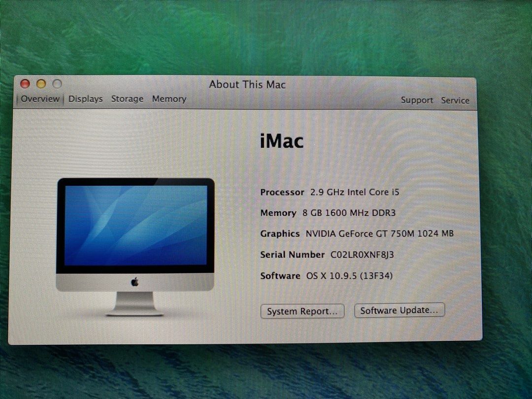Image resolution: width=532 pixels, height=399 pixels.
Task: Click the About This Mac title bar
Action: tap(247, 84)
